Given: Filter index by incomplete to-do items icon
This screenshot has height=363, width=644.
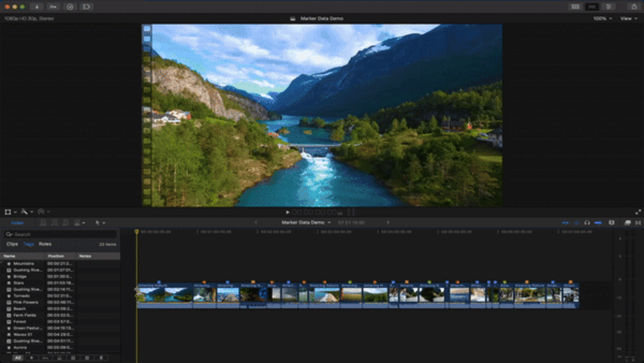Looking at the screenshot, I should click(74, 358).
